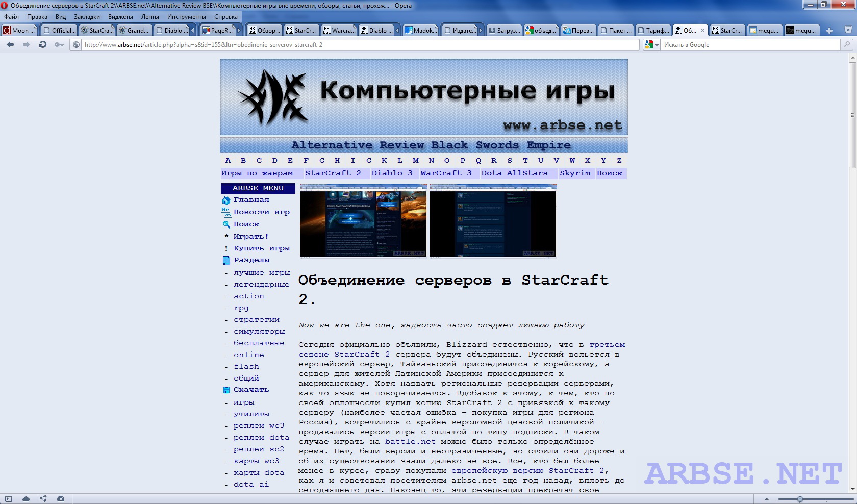Image resolution: width=857 pixels, height=504 pixels.
Task: Click the Разделы sections icon
Action: pos(226,261)
